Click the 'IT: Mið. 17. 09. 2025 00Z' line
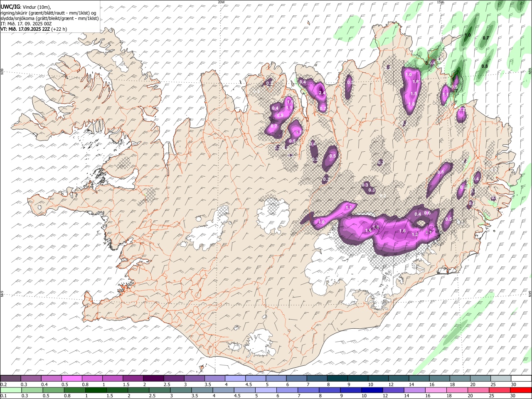The width and height of the screenshot is (532, 399). point(26,24)
